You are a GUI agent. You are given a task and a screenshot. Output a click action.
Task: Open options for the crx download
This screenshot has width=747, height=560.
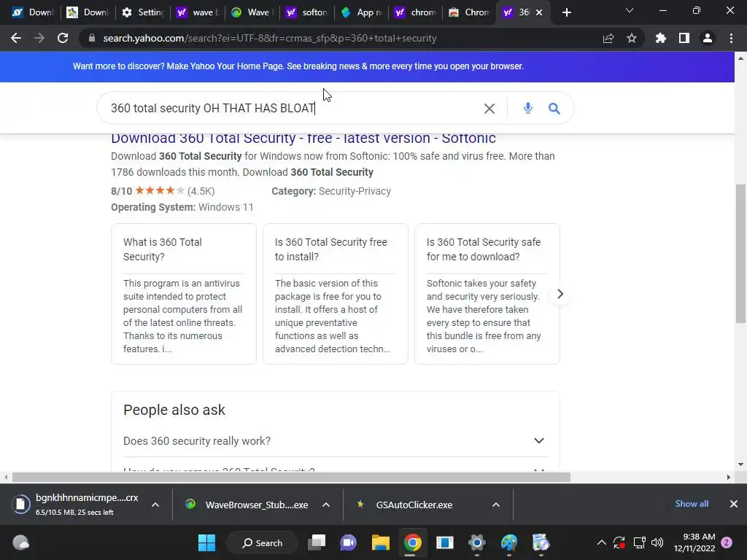coord(155,505)
